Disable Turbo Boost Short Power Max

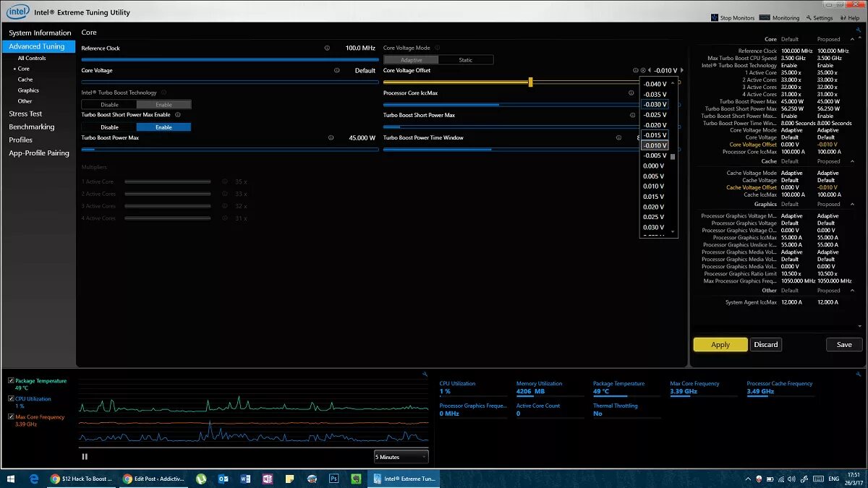(109, 127)
